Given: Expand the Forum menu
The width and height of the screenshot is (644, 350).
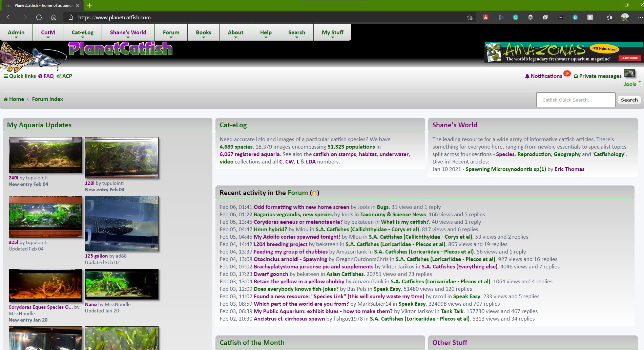Looking at the screenshot, I should coord(171,32).
